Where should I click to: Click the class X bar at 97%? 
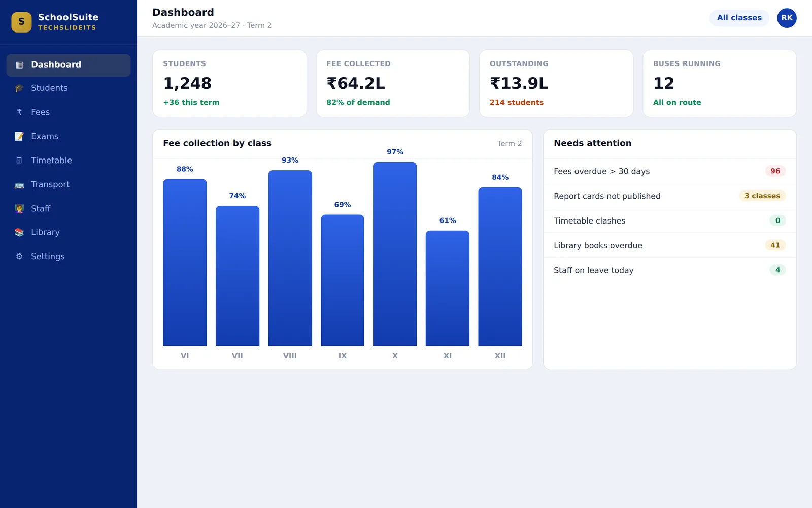[x=395, y=254]
